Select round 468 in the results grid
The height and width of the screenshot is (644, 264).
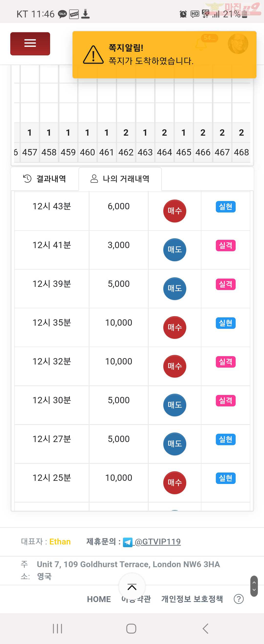point(241,152)
